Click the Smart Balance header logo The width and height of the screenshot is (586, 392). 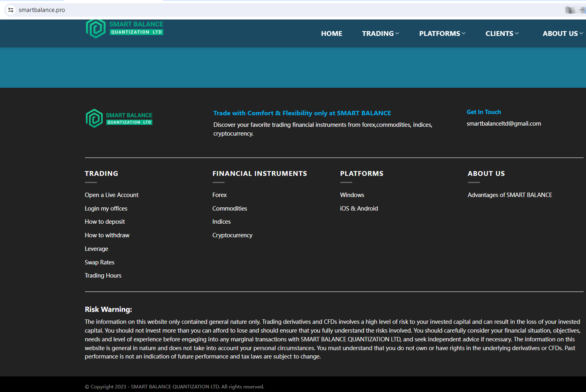pos(124,29)
